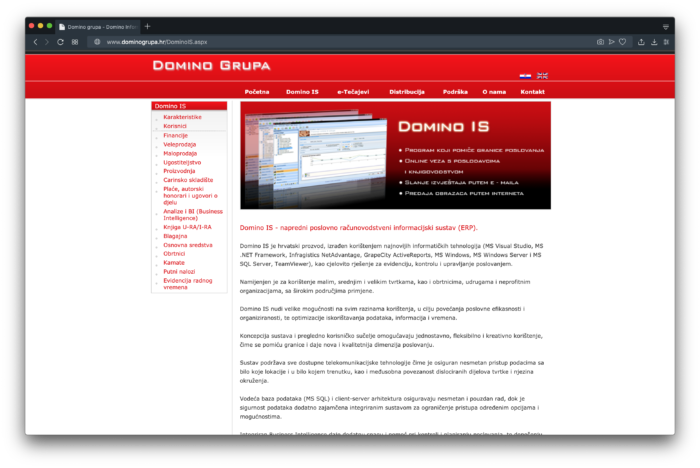700x468 pixels.
Task: Click the browser forward arrow
Action: [46, 42]
